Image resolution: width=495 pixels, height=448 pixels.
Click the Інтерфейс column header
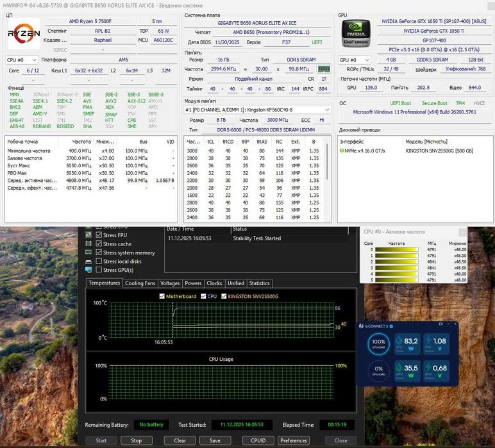pyautogui.click(x=371, y=142)
